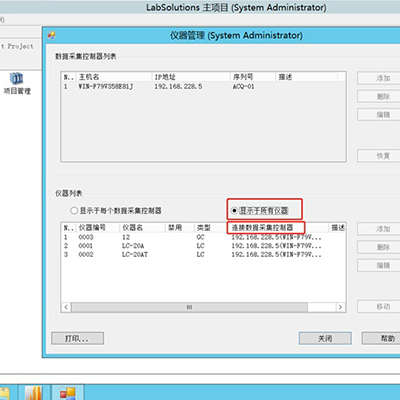Click instrument name LC-20A
This screenshot has height=400, width=400.
133,246
